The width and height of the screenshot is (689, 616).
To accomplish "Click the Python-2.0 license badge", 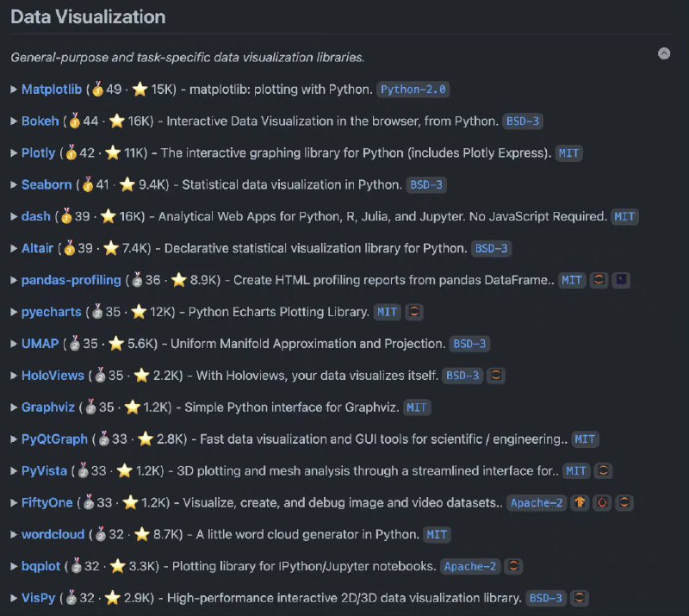I will click(413, 90).
